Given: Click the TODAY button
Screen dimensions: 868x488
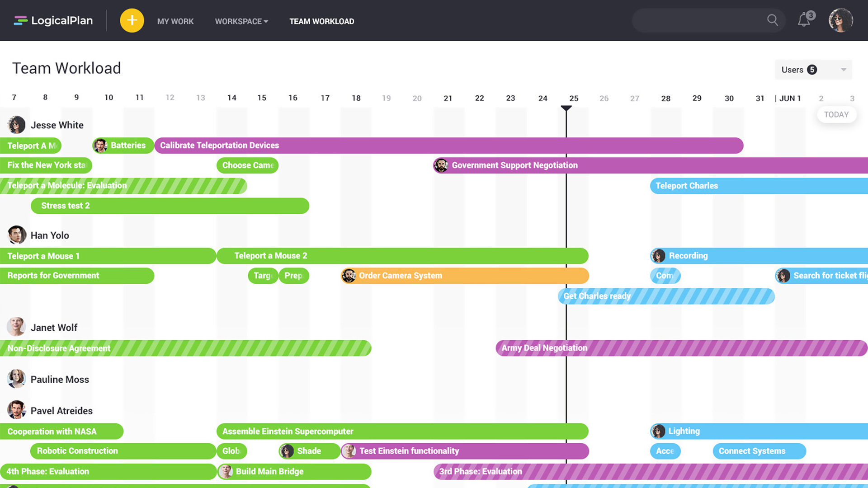Looking at the screenshot, I should (836, 114).
